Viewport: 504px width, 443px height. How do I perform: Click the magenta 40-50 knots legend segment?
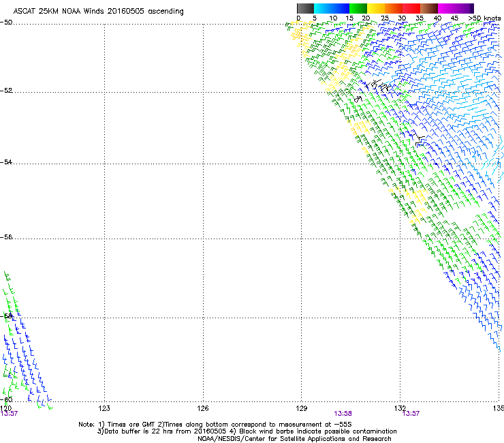click(456, 8)
